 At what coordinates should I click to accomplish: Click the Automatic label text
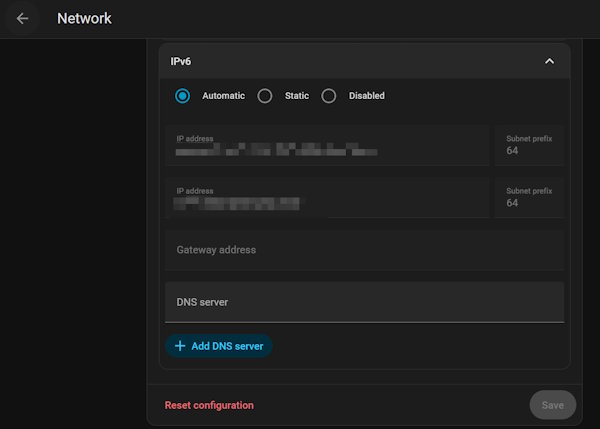coord(223,96)
